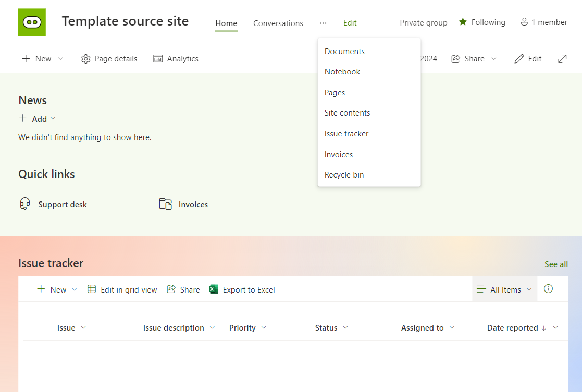This screenshot has height=392, width=582.
Task: Open the Priority column dropdown chevron
Action: coord(264,327)
